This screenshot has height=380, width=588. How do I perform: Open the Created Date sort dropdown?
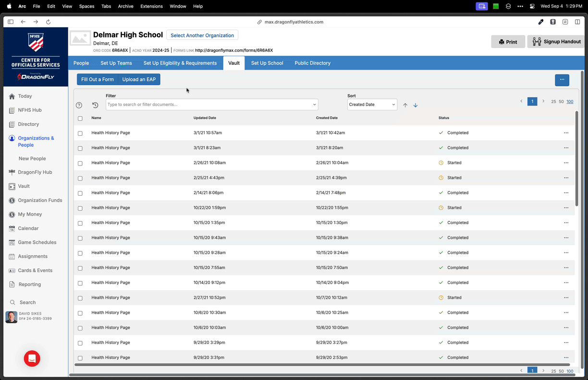click(x=372, y=105)
